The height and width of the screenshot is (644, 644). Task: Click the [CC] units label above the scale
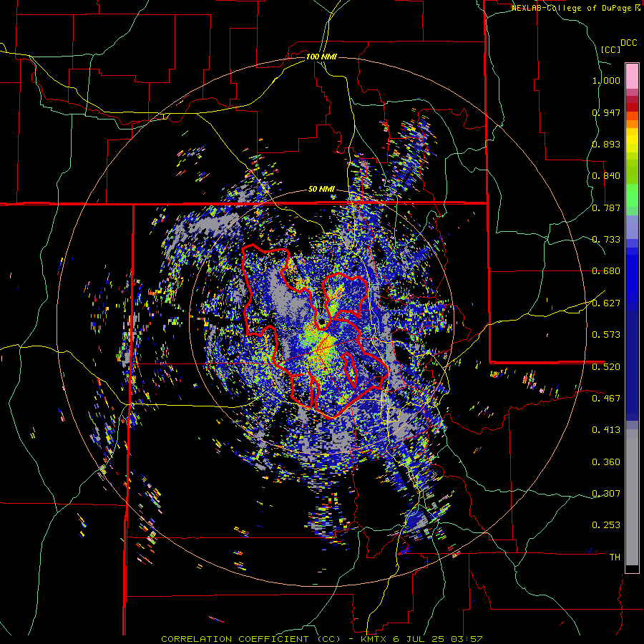[610, 49]
